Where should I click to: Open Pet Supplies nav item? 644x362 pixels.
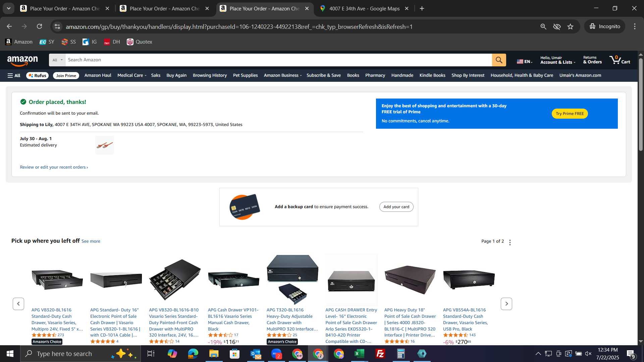coord(245,75)
